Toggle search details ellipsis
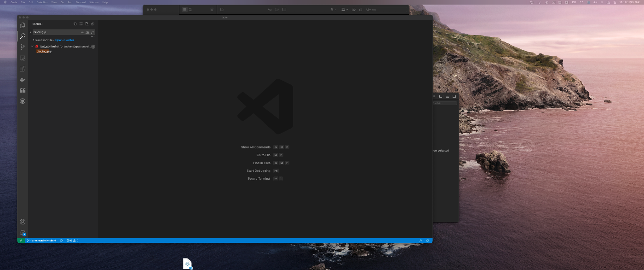This screenshot has width=644, height=270. click(93, 36)
